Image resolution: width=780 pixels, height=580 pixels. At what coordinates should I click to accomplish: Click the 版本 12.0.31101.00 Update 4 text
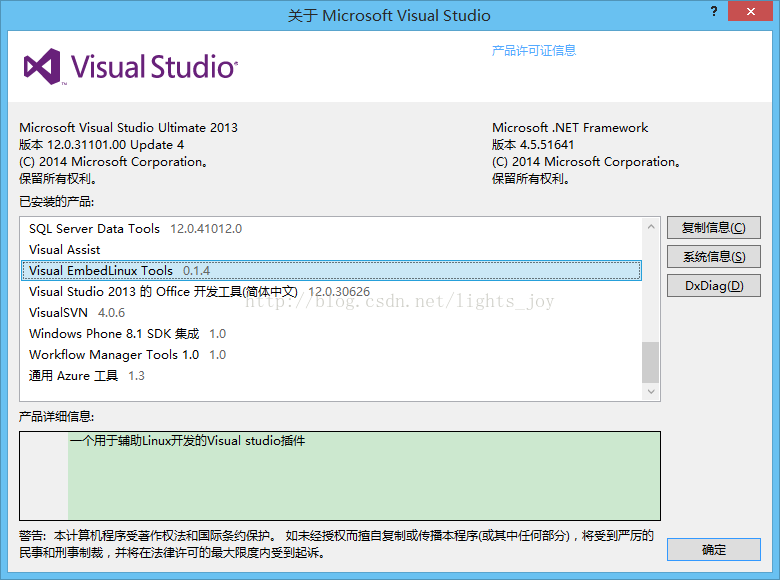click(101, 145)
